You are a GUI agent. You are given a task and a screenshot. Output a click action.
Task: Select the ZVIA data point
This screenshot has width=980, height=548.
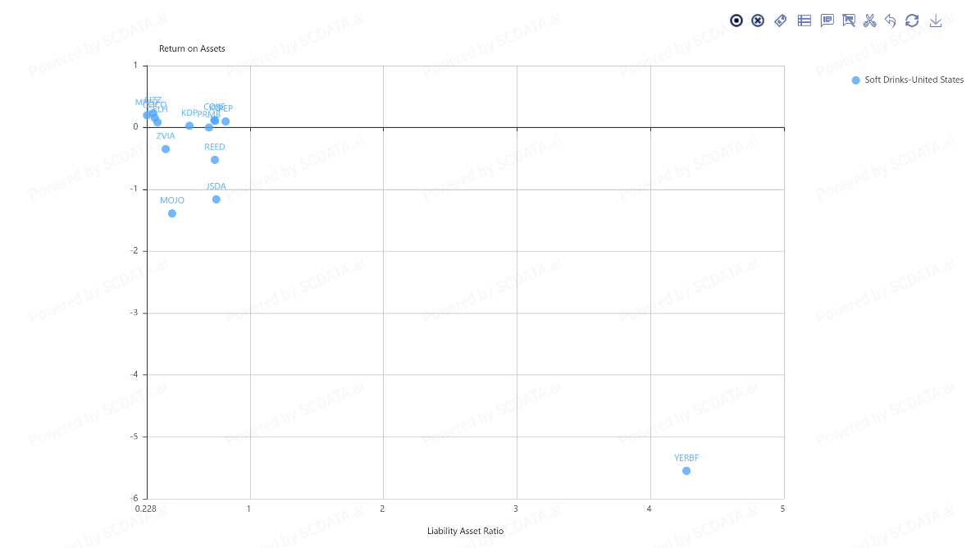166,148
